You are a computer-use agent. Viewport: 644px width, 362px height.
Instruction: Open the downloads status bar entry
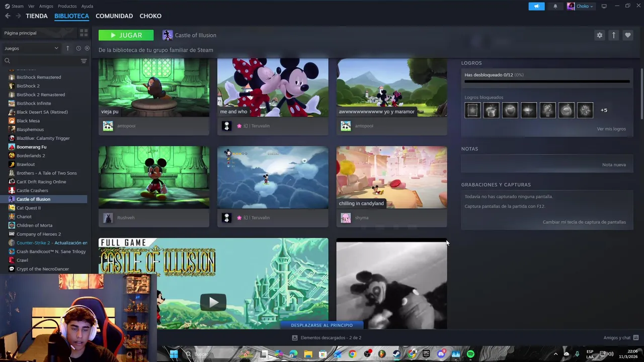327,338
